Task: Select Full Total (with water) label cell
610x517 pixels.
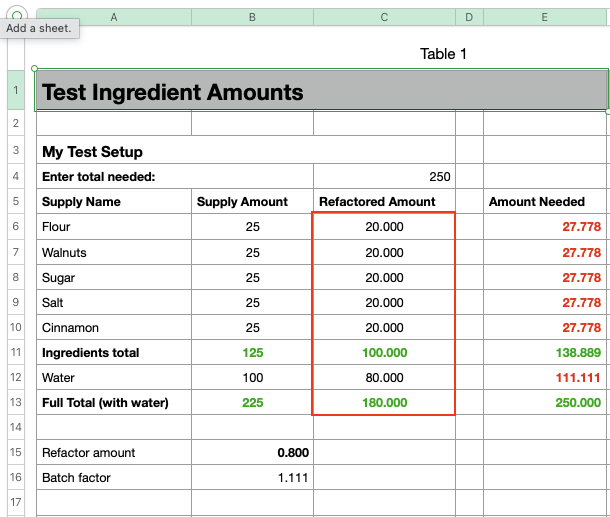Action: click(x=114, y=402)
